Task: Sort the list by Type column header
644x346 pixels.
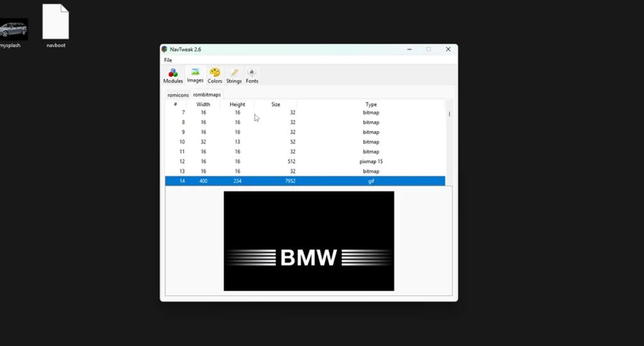Action: [x=371, y=104]
